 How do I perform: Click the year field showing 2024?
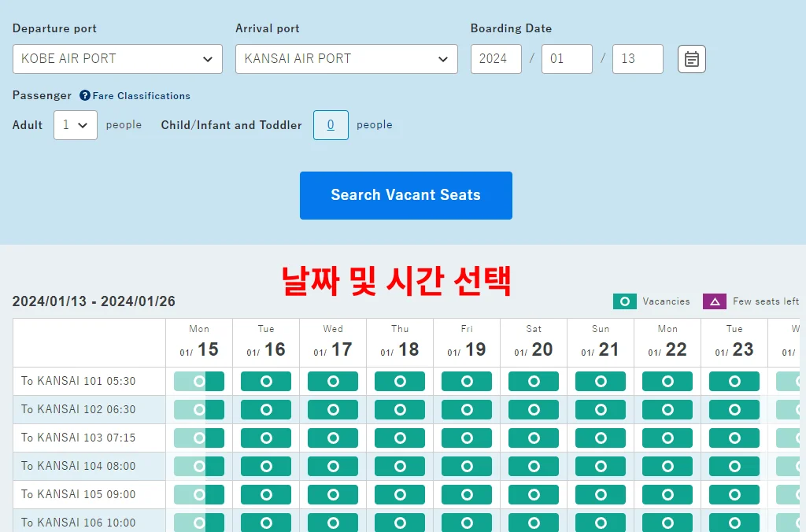point(496,58)
